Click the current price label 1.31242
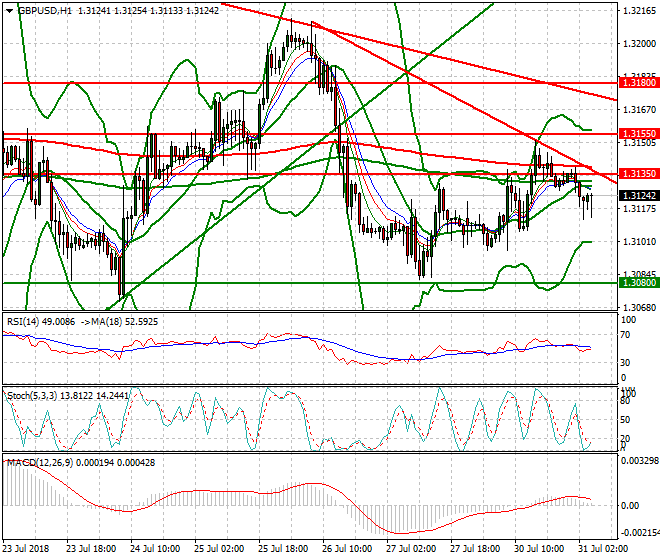The height and width of the screenshot is (560, 660). (x=639, y=196)
